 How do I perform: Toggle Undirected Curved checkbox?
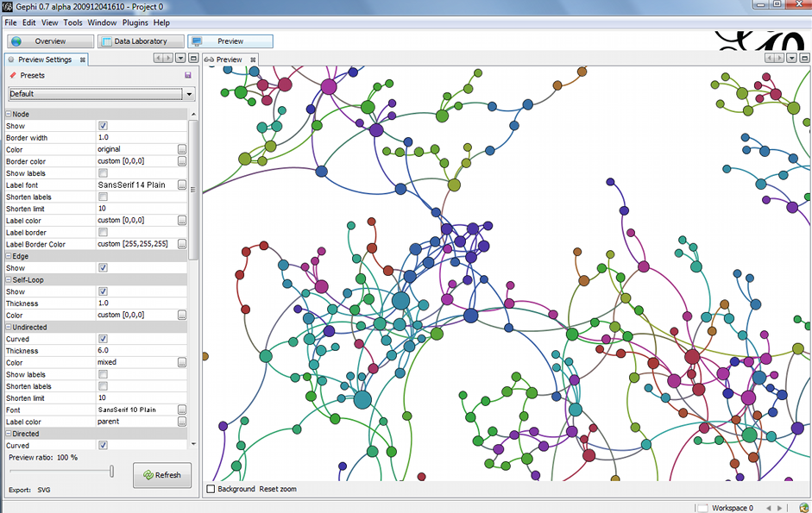[103, 339]
